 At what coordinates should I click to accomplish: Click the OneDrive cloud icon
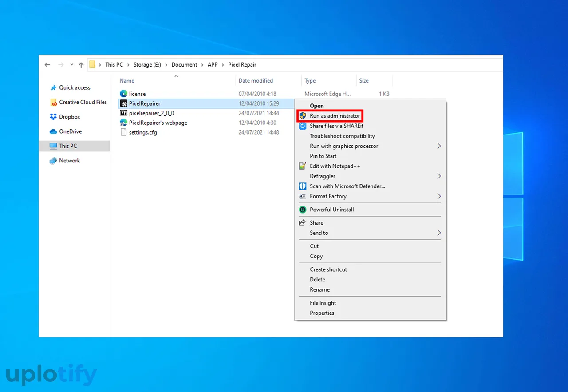point(53,131)
